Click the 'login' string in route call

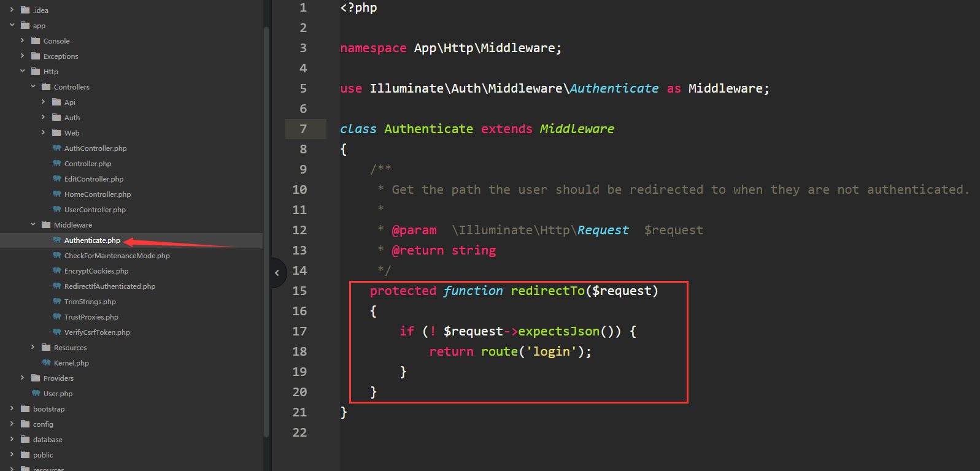[552, 351]
